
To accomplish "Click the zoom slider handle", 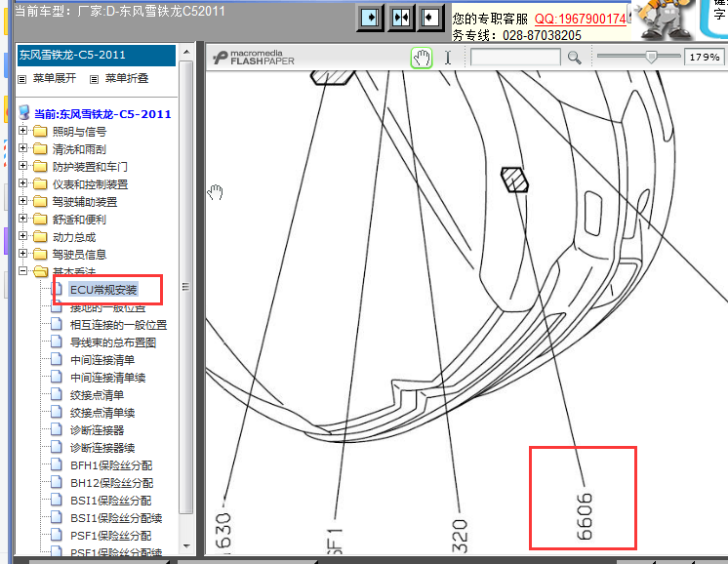I will (x=651, y=58).
